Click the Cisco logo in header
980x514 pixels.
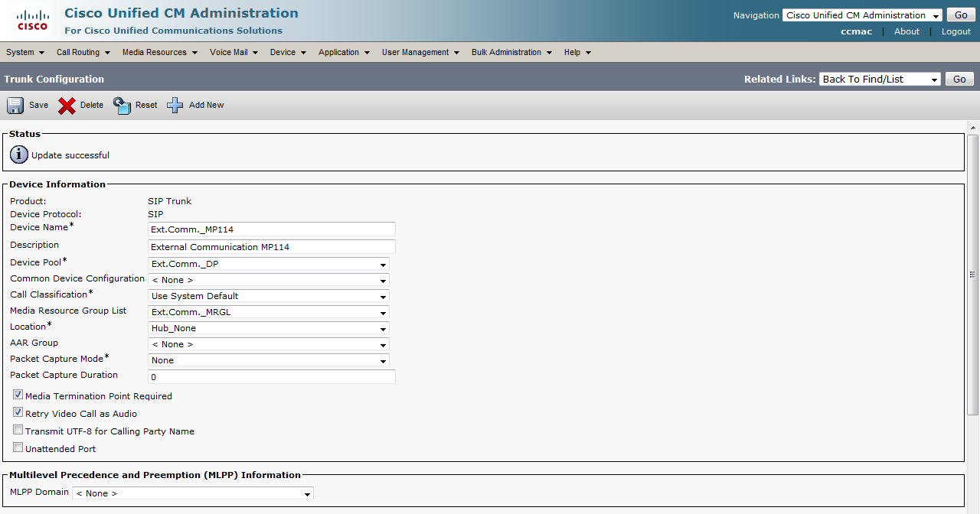[33, 21]
